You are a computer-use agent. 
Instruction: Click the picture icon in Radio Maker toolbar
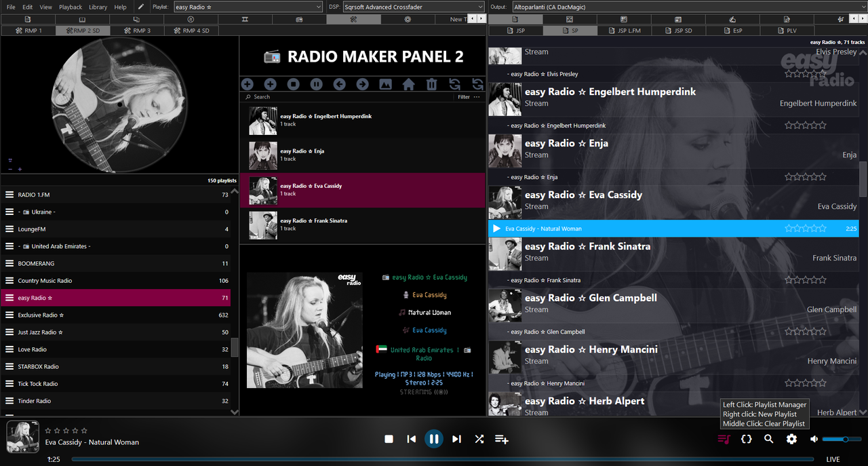click(x=385, y=84)
